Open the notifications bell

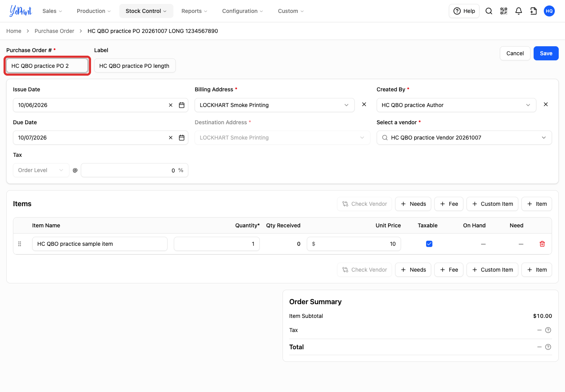[x=519, y=11]
